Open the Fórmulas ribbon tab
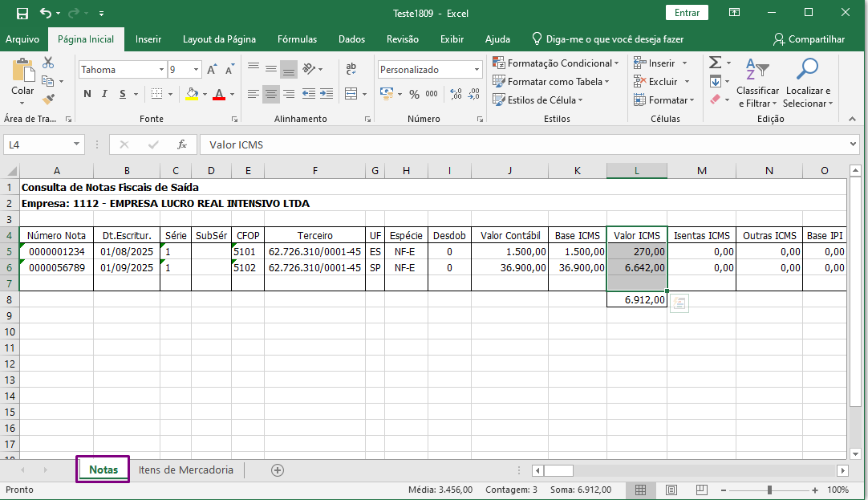The image size is (868, 500). point(297,39)
